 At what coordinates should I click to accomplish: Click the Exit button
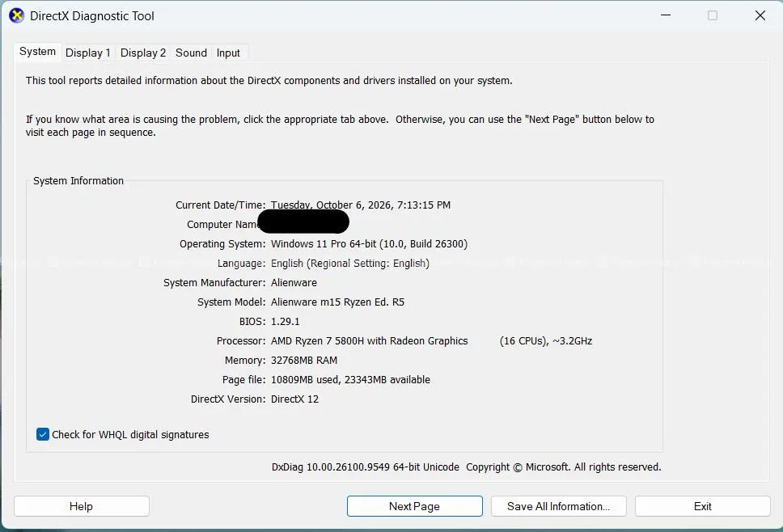tap(703, 506)
